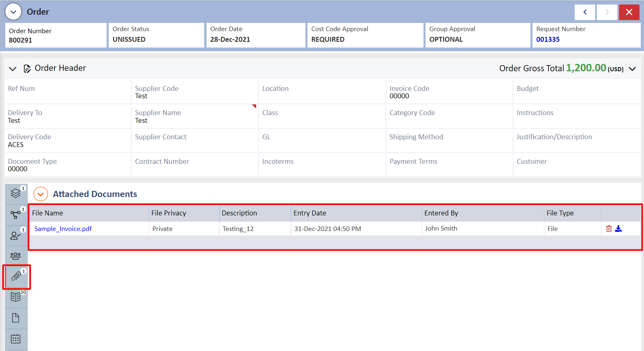Click the GL field
This screenshot has width=644, height=351.
322,140
